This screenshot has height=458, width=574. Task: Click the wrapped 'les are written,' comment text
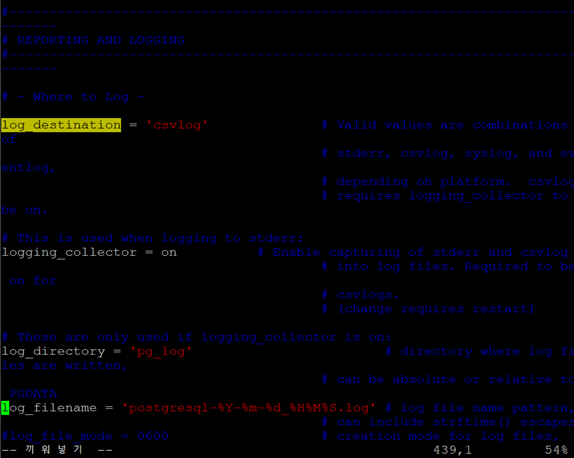click(64, 365)
